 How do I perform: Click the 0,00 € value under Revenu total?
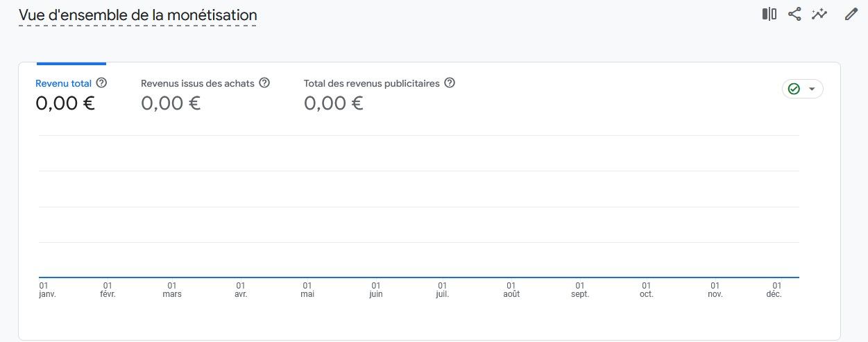65,103
